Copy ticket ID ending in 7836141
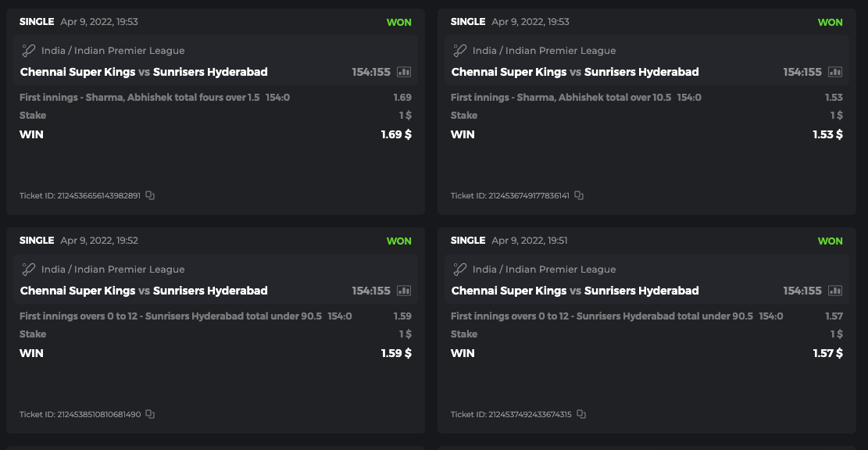Image resolution: width=868 pixels, height=450 pixels. pyautogui.click(x=579, y=195)
